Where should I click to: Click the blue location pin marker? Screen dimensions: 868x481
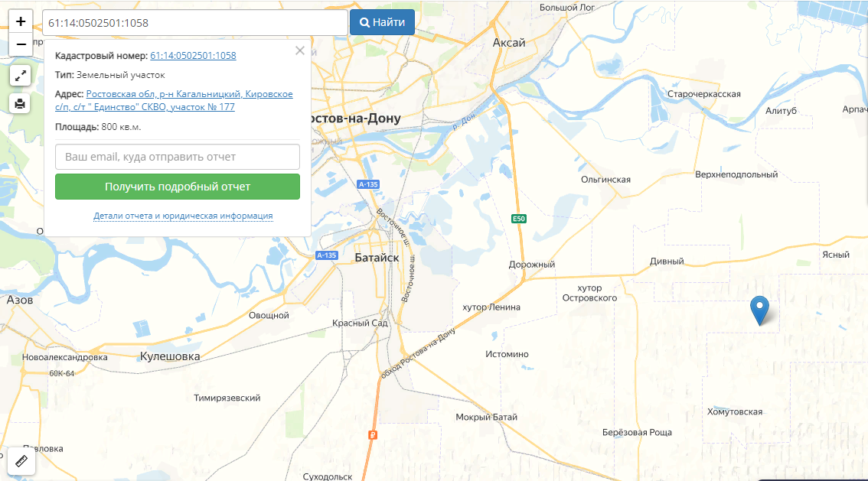coord(759,310)
